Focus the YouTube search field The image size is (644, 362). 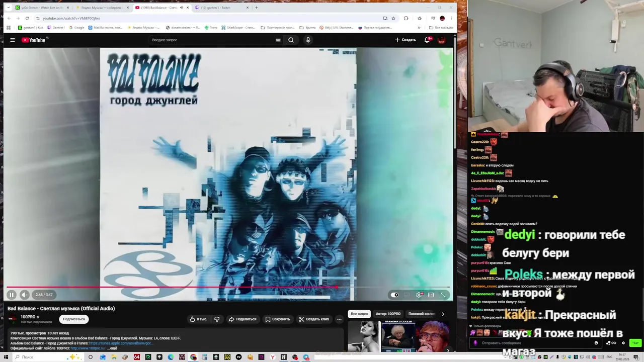click(x=211, y=40)
